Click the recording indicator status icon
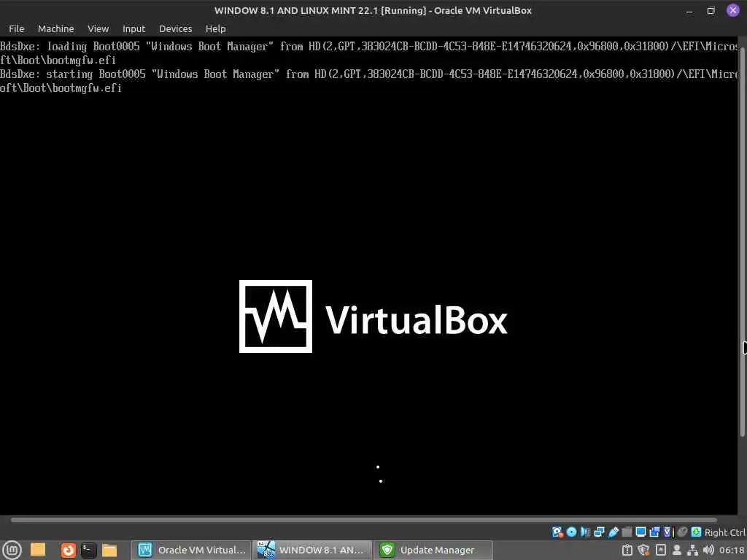 tap(654, 532)
